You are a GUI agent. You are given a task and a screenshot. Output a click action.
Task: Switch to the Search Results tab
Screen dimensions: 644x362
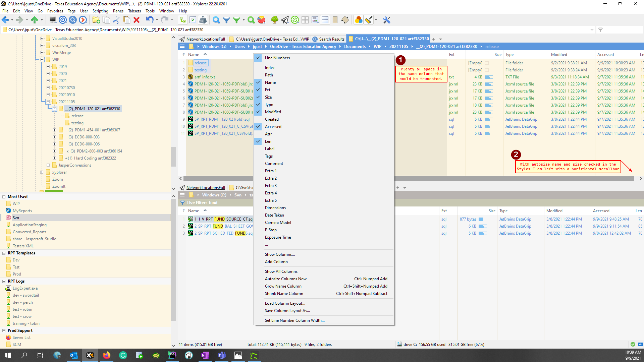pos(331,39)
